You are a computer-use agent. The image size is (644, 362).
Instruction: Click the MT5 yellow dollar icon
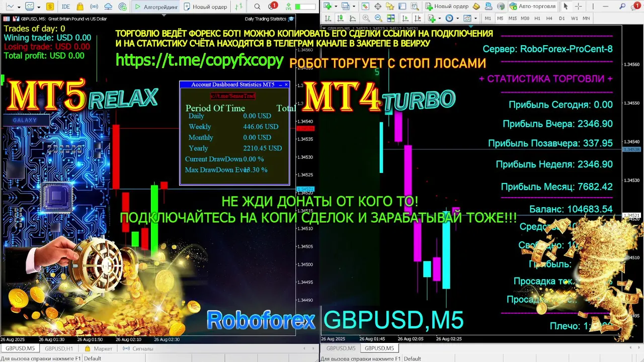50,7
